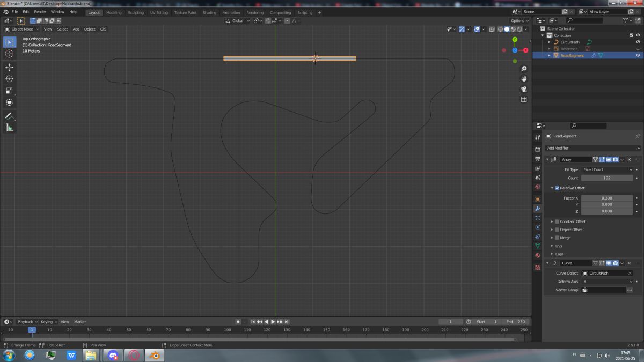Screen dimensions: 644x362
Task: Open viewport Options dropdown
Action: [519, 21]
